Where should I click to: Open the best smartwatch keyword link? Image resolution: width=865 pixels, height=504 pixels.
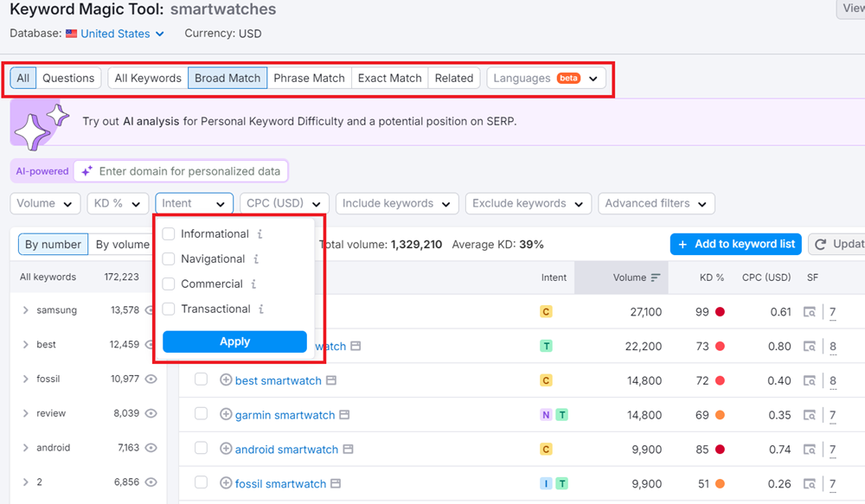pyautogui.click(x=278, y=380)
